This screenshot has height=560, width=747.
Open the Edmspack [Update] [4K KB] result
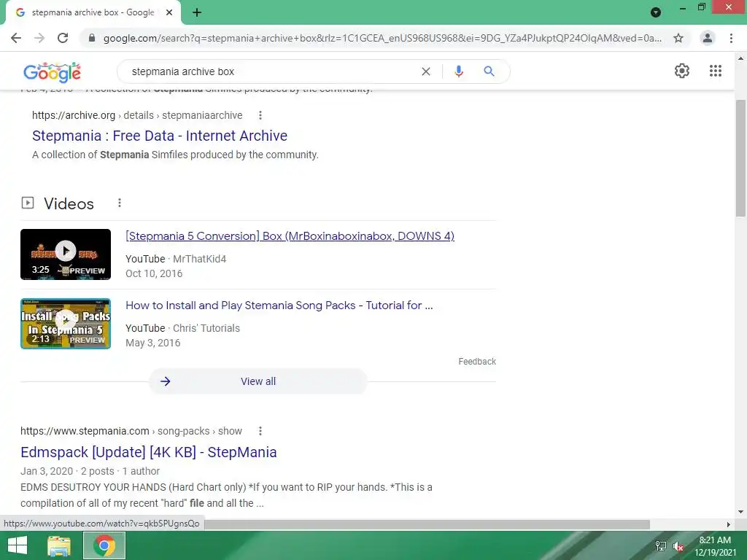click(x=149, y=452)
